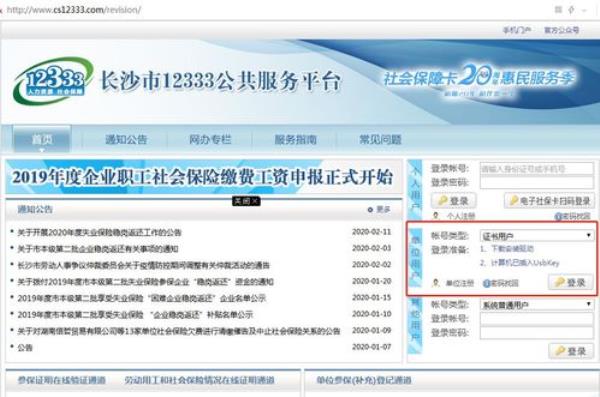This screenshot has height=397, width=600.
Task: Open the 2020年度失业保险稳岗返还工作 notice
Action: 99,232
